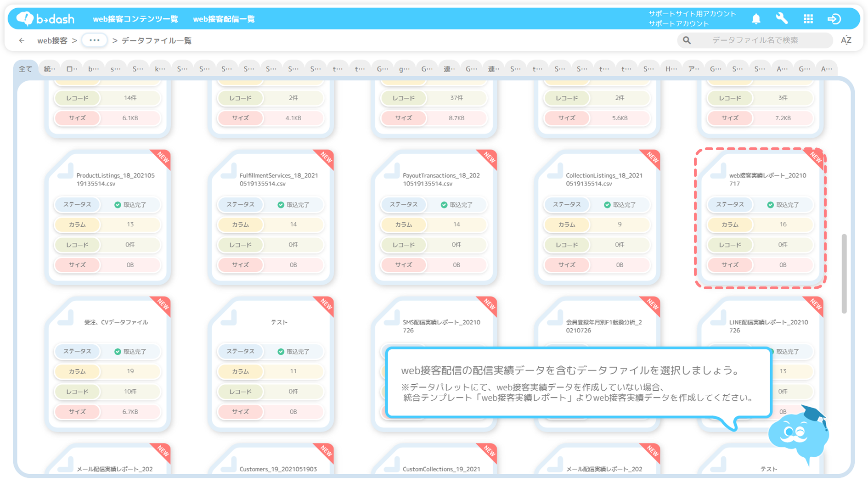Screen dimensions: 868x488
Task: Open 受注、CVデータファイル card
Action: click(x=107, y=365)
